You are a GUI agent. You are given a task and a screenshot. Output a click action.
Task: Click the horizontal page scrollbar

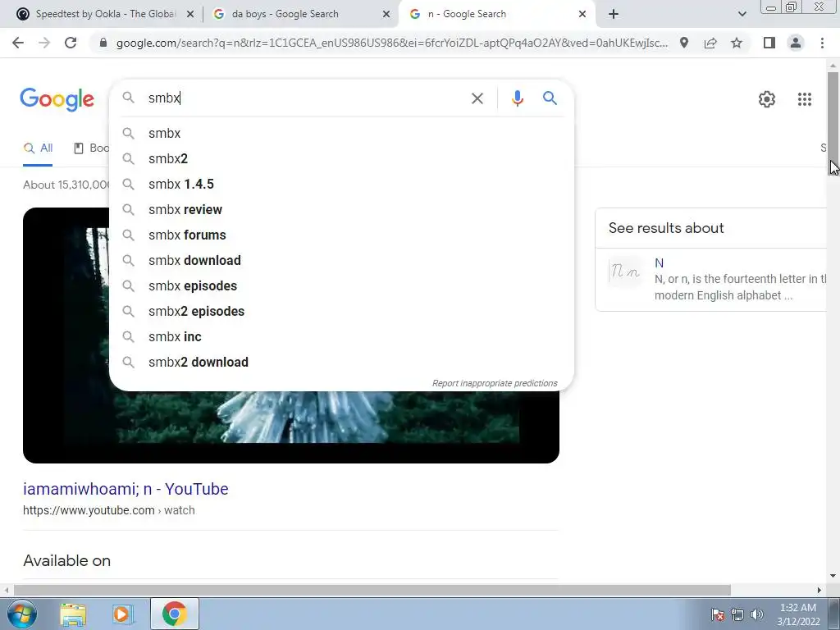point(372,590)
